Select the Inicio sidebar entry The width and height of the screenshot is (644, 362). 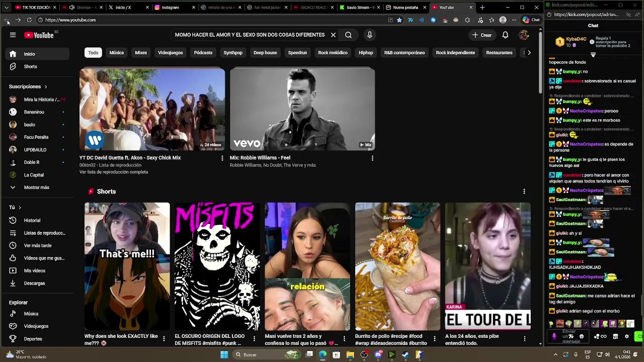point(37,54)
